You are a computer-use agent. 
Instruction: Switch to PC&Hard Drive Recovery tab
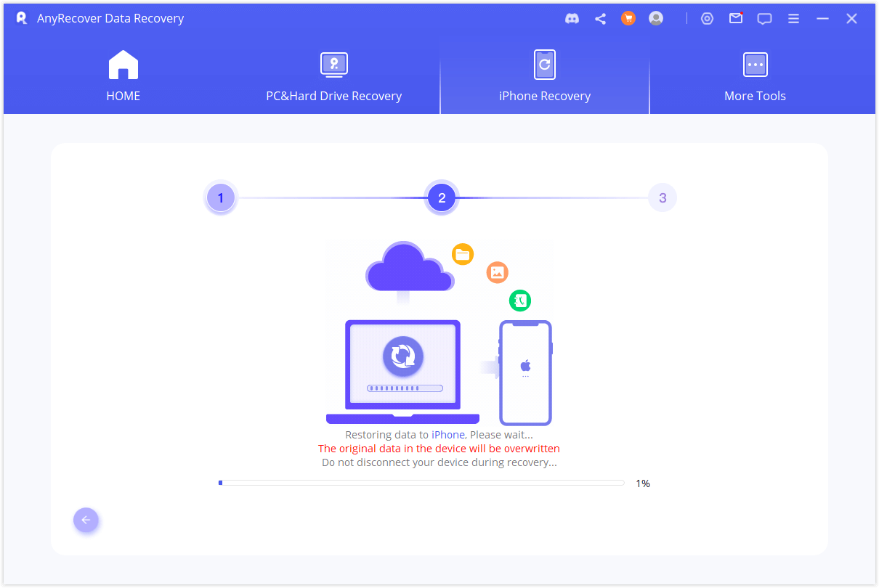[333, 77]
